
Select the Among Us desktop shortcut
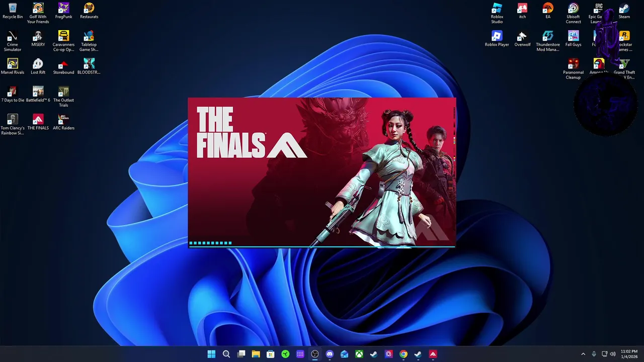pyautogui.click(x=598, y=67)
